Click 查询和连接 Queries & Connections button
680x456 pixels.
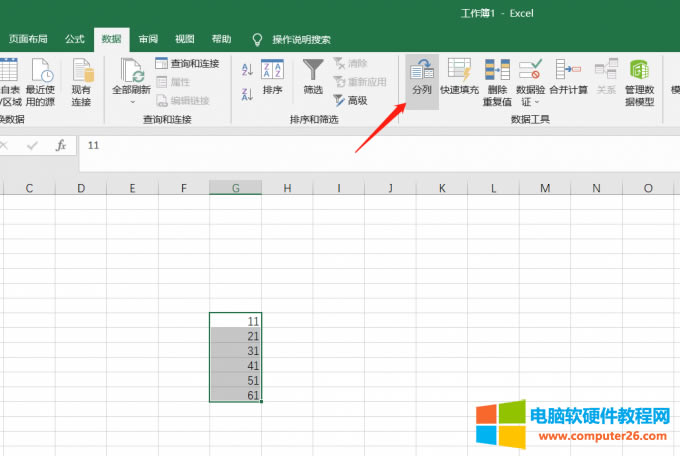(x=187, y=64)
